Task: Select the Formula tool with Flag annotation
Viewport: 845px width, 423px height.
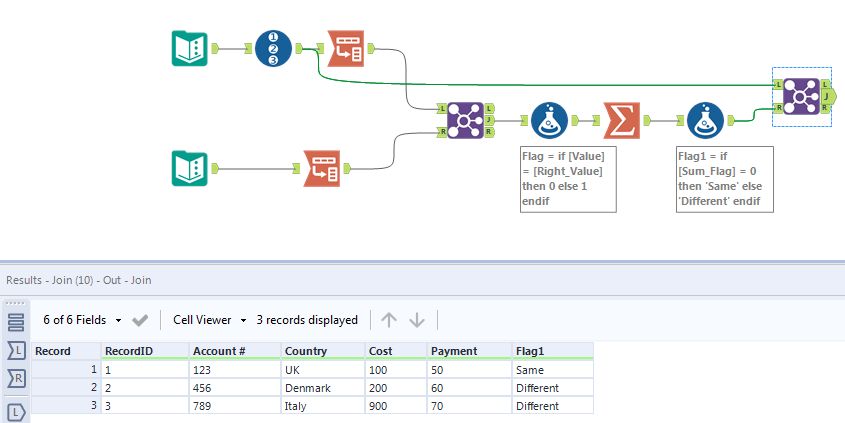Action: click(549, 121)
